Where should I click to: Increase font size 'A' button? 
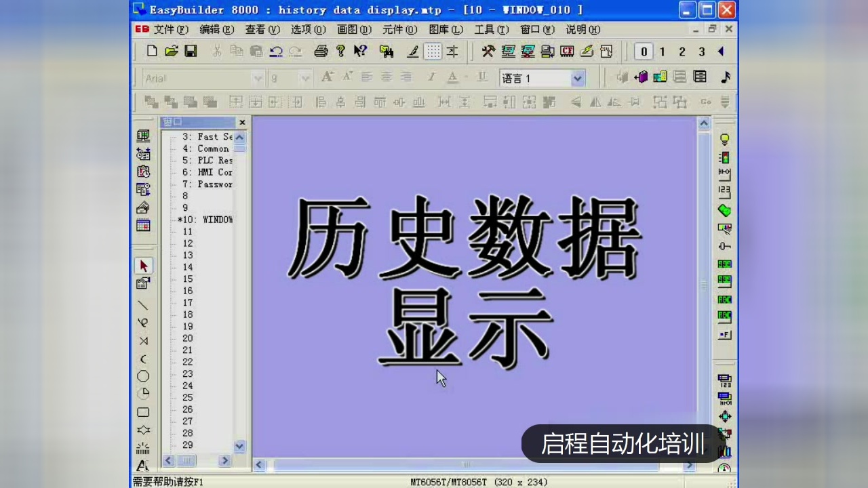click(x=327, y=77)
